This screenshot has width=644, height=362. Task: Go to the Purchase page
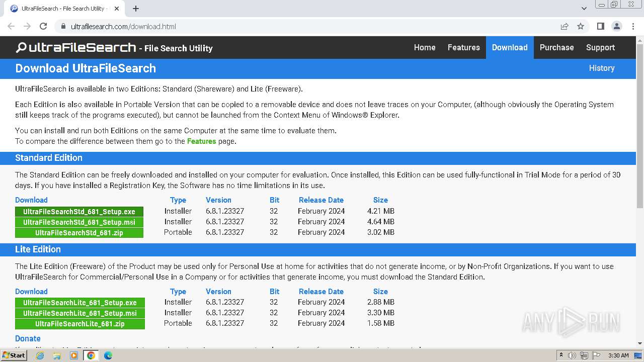coord(556,47)
